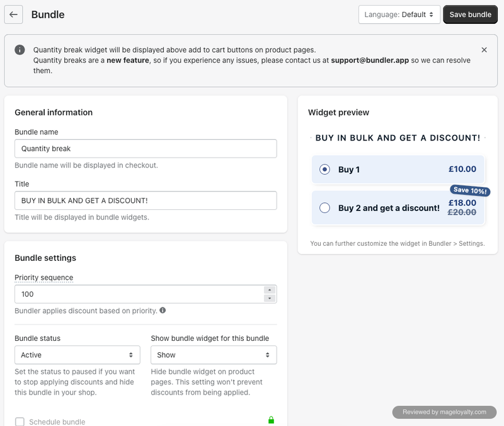Select Buy 2 and get a discount radio
The image size is (504, 426).
(324, 208)
